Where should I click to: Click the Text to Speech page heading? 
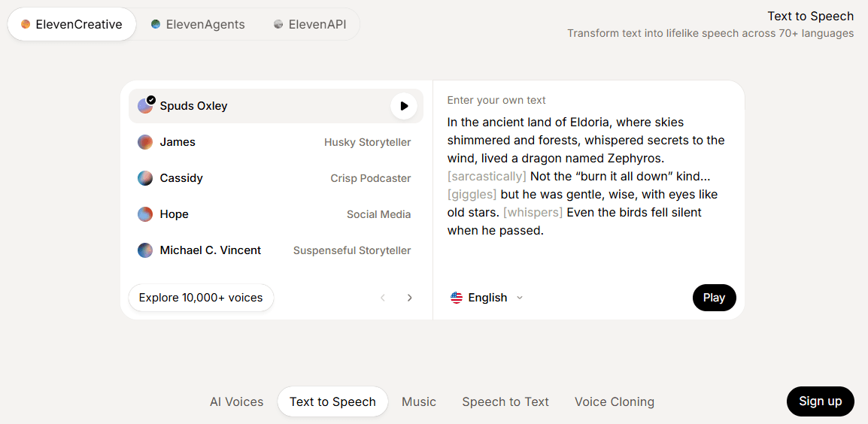click(x=810, y=16)
